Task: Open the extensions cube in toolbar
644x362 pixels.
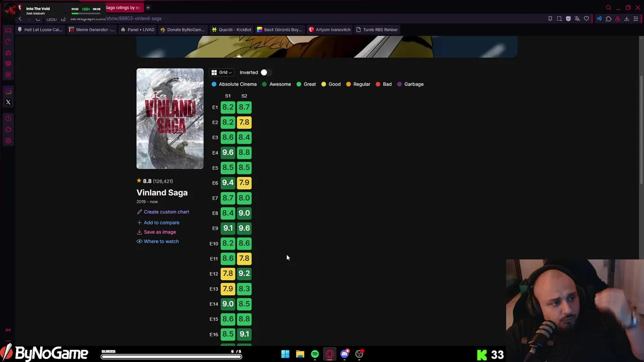Action: click(608, 19)
